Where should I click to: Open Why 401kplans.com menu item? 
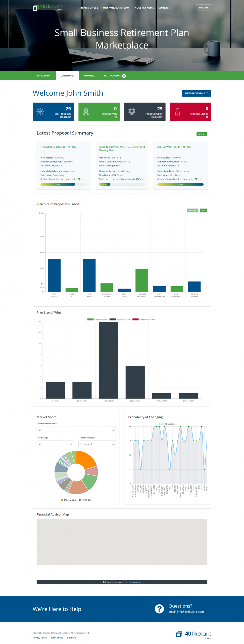116,8
